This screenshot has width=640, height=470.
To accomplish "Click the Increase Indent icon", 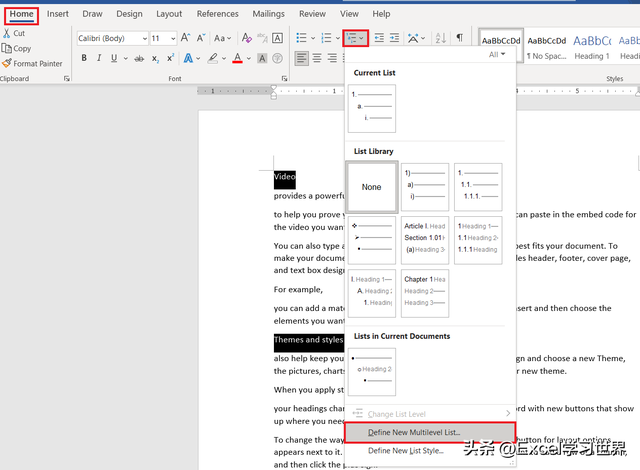I will pos(395,38).
